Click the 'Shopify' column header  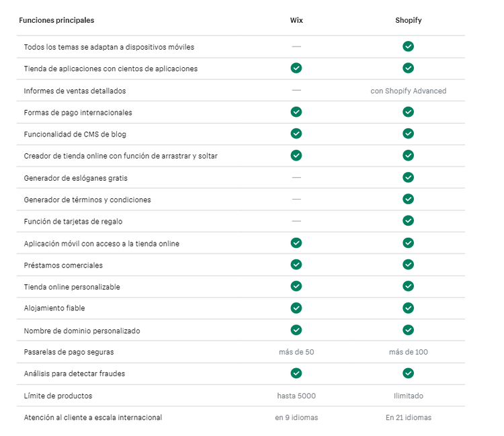408,20
